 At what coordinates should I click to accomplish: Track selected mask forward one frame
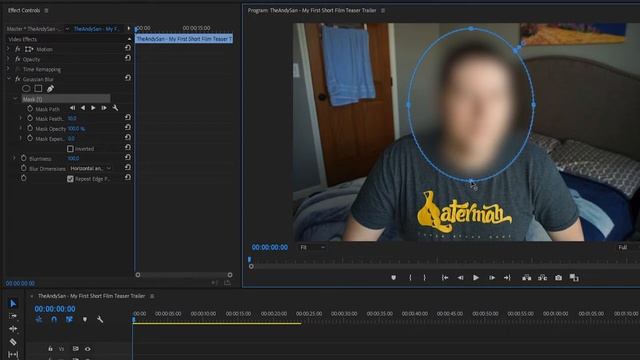point(104,108)
